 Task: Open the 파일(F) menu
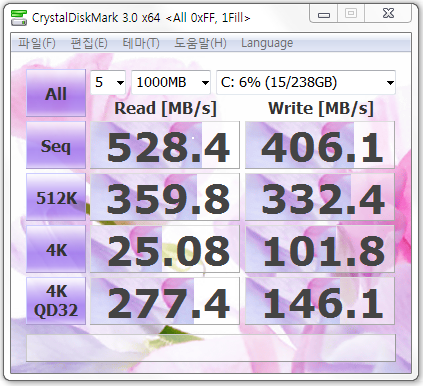click(37, 43)
